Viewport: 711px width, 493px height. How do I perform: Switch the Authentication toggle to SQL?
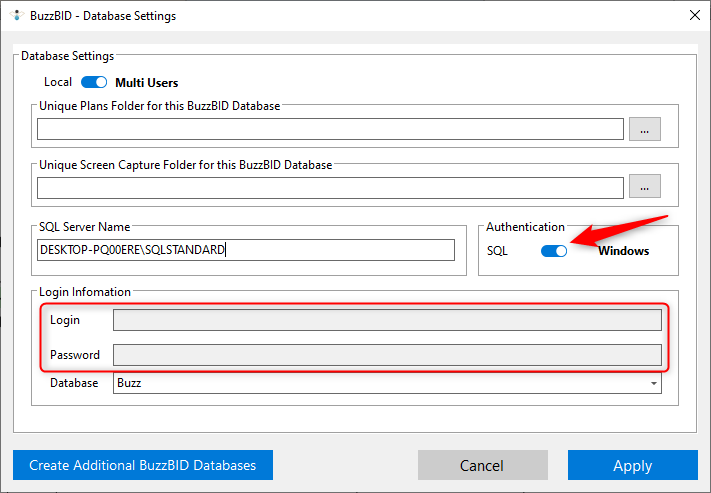(x=554, y=251)
